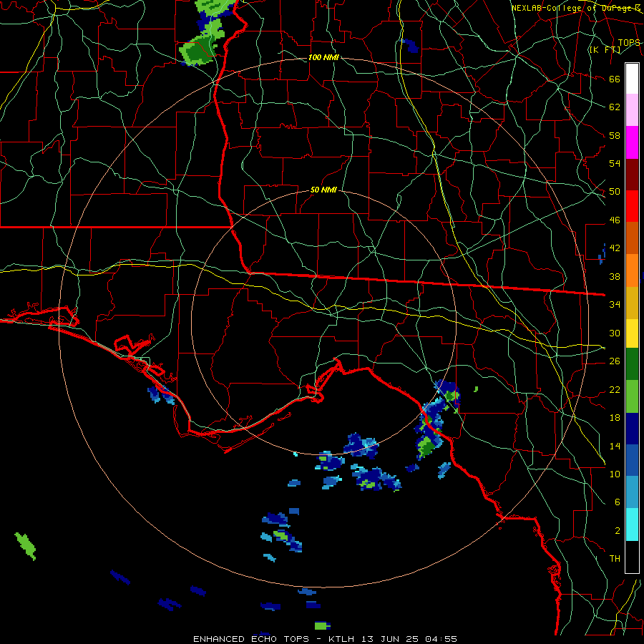The image size is (644, 644).
Task: Select the cyan swatch in the legend
Action: pyautogui.click(x=632, y=525)
